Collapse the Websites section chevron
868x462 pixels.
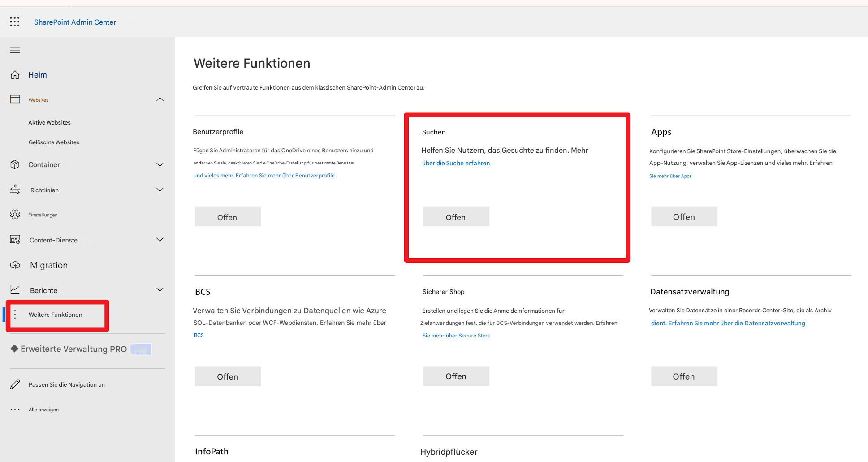160,99
